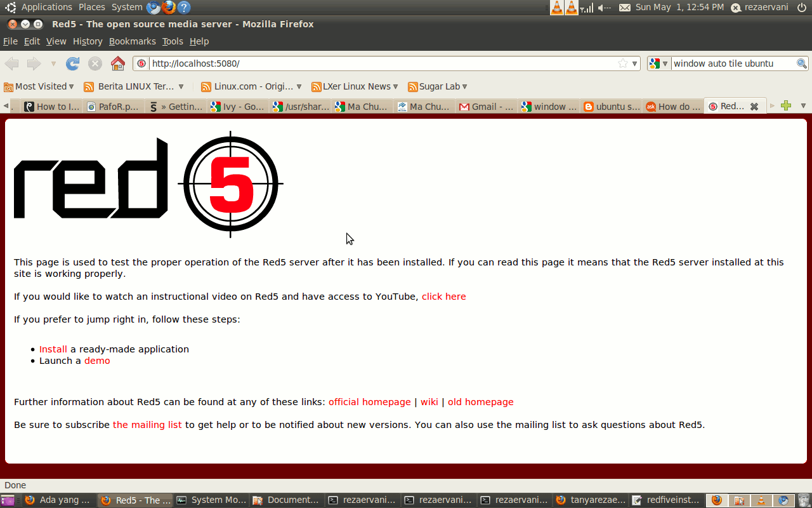Open the search engine selector dropdown
This screenshot has width=812, height=508.
[658, 63]
